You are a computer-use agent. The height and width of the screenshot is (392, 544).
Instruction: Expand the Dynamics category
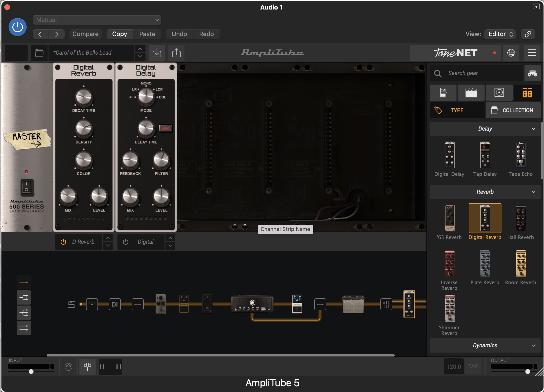(485, 345)
